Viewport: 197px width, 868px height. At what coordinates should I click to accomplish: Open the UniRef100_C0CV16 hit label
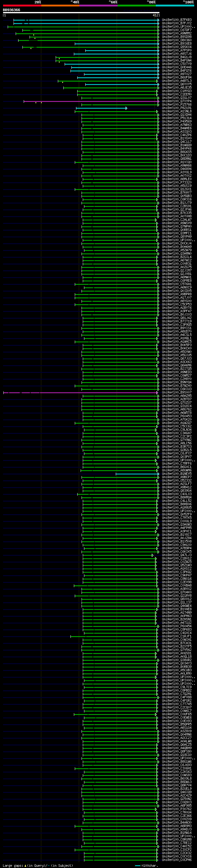(x=177, y=857)
